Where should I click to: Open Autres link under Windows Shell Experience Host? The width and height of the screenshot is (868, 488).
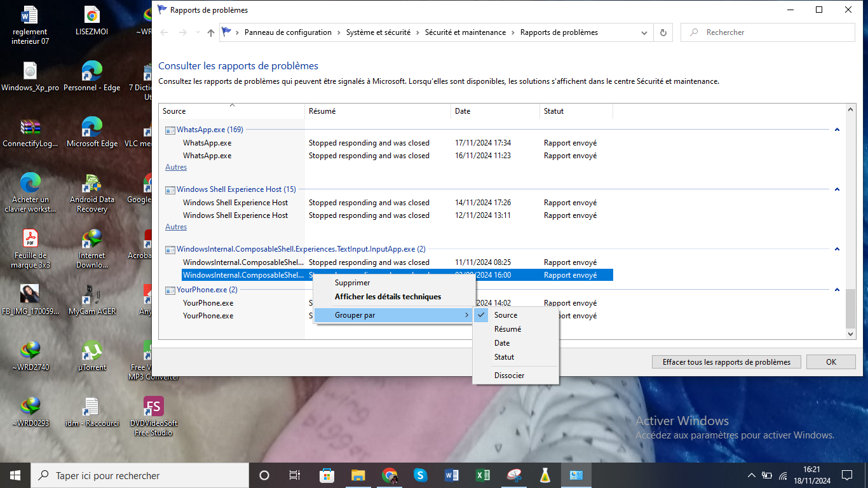pos(176,227)
